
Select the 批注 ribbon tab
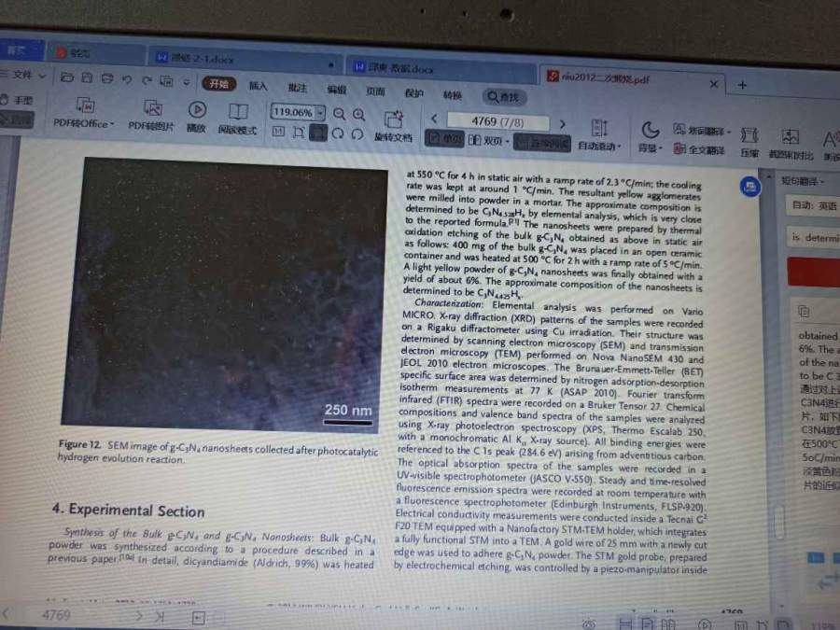click(x=298, y=88)
